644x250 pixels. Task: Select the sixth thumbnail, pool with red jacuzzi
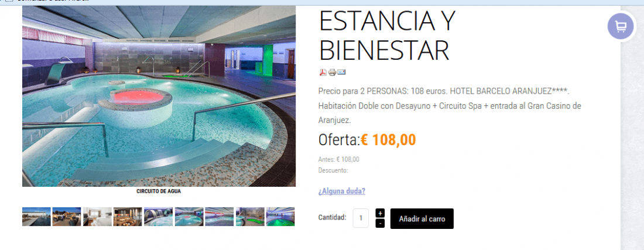coord(189,217)
